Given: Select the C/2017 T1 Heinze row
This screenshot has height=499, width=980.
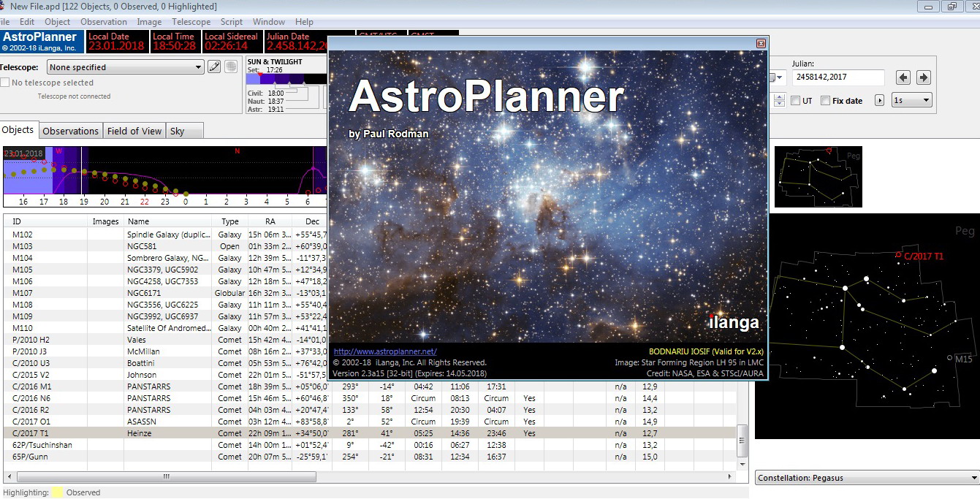Looking at the screenshot, I should tap(370, 433).
